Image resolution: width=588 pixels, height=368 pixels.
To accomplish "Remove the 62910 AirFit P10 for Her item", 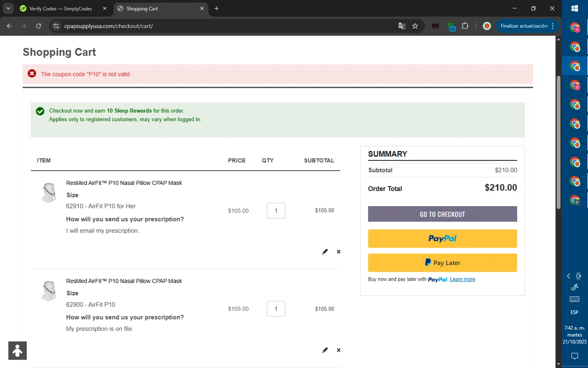I will click(x=339, y=251).
